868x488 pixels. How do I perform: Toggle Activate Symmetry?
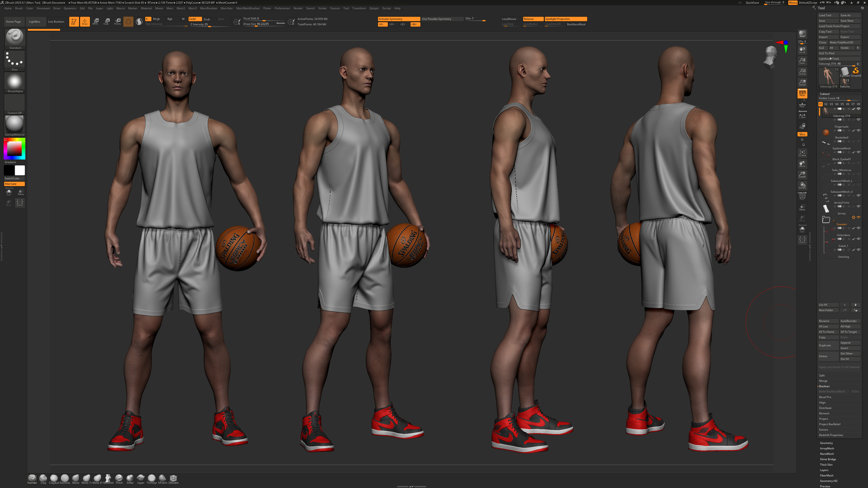tap(399, 19)
